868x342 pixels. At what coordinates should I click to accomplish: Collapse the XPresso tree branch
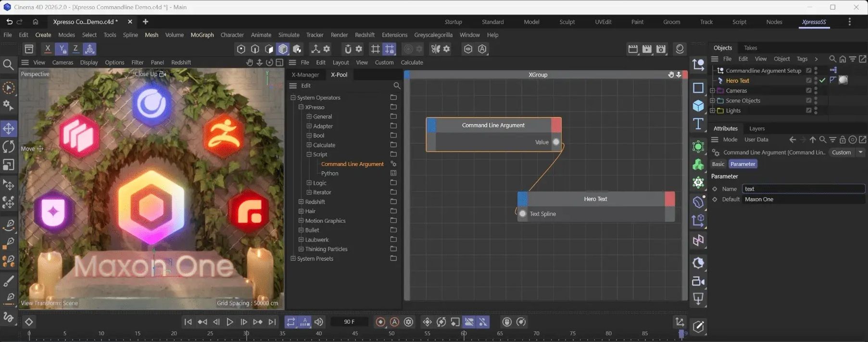(301, 107)
